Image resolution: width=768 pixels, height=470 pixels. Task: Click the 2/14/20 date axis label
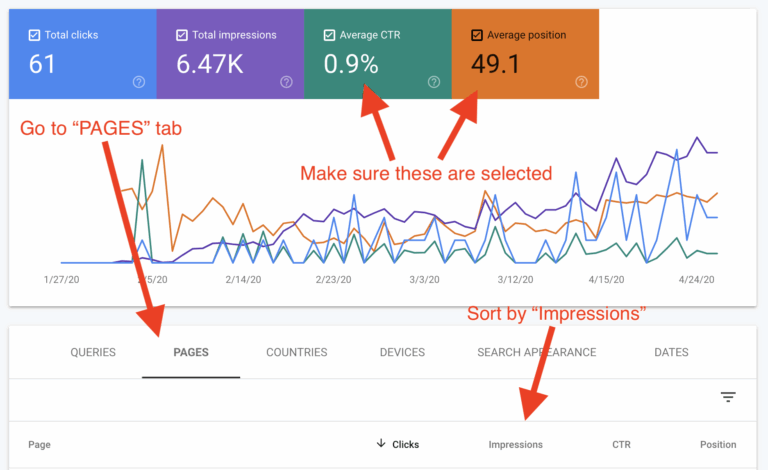point(243,280)
